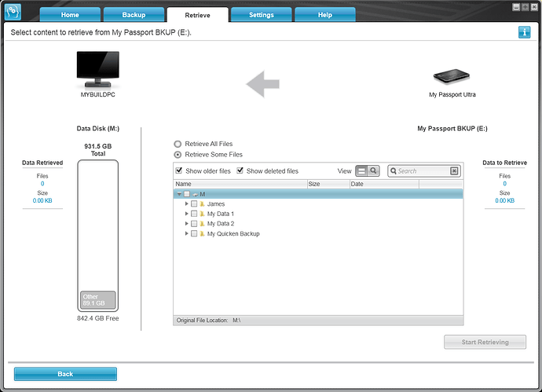The image size is (542, 392).
Task: Click the WD SmartWare logo icon
Action: [x=13, y=12]
